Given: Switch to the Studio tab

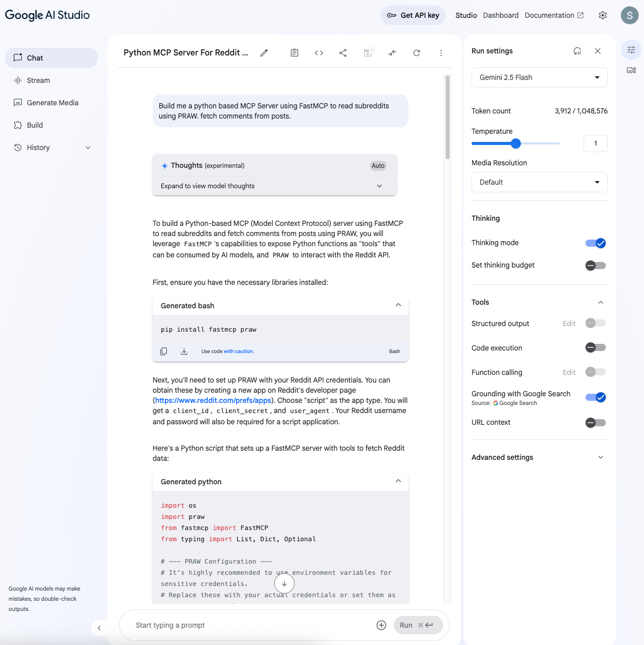Looking at the screenshot, I should click(x=466, y=15).
